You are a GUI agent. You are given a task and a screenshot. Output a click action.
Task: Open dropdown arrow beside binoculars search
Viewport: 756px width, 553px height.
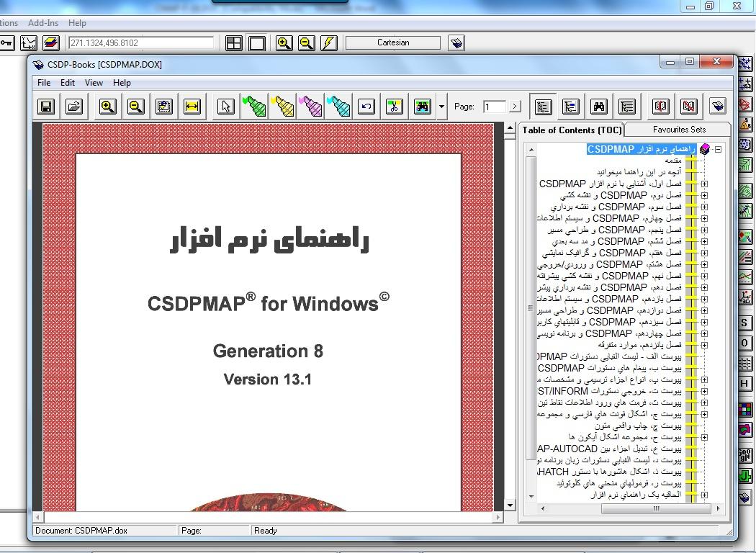pyautogui.click(x=441, y=107)
